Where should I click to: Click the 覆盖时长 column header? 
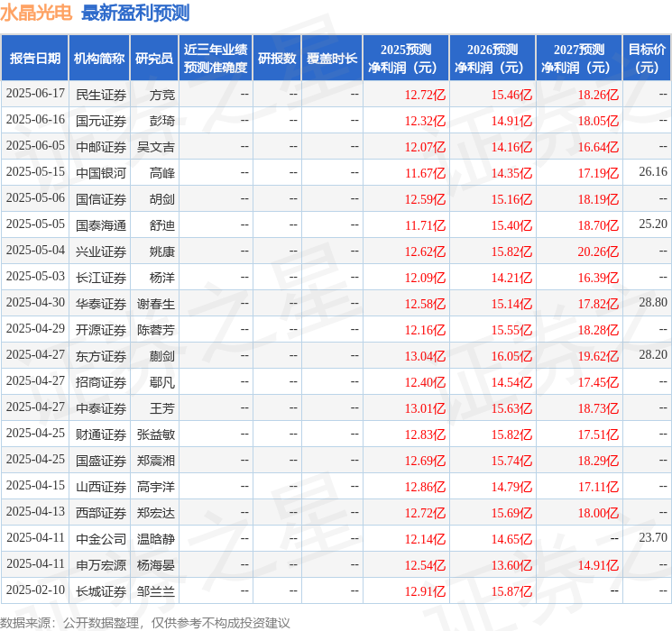click(332, 59)
